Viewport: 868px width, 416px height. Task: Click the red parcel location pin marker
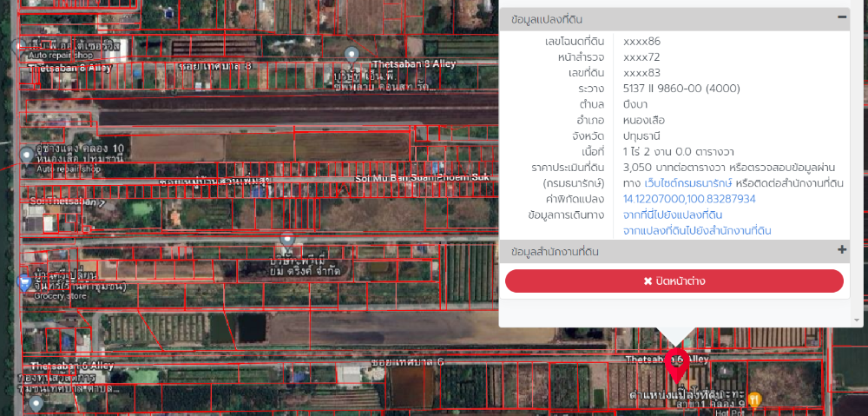(677, 366)
